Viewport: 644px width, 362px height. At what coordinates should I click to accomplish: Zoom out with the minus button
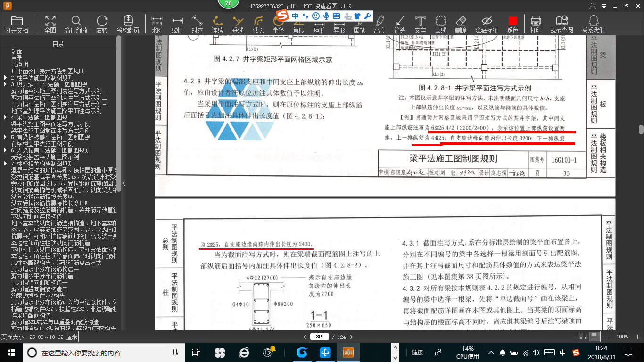[x=608, y=337]
